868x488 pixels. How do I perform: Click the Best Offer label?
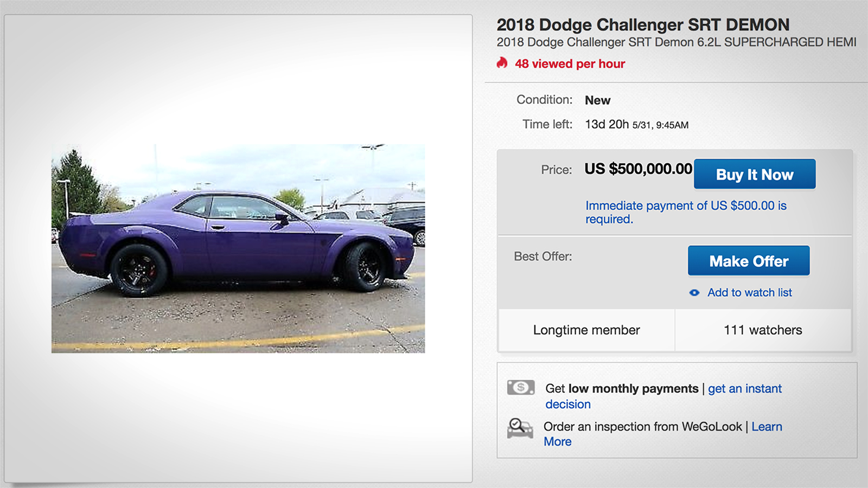pyautogui.click(x=542, y=256)
